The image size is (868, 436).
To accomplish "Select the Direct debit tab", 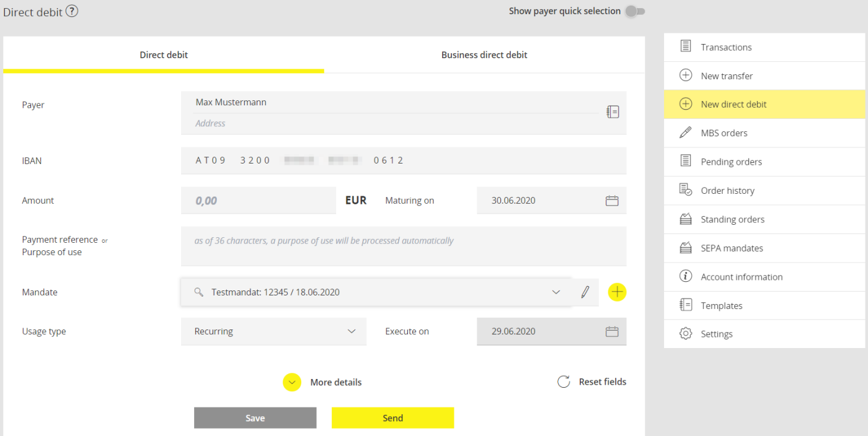I will pyautogui.click(x=164, y=55).
